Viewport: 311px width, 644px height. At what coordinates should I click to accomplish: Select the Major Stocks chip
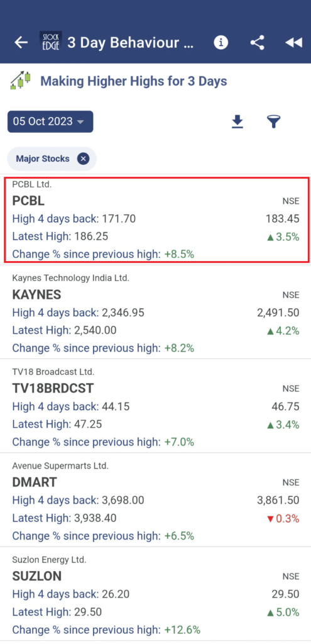pyautogui.click(x=43, y=159)
